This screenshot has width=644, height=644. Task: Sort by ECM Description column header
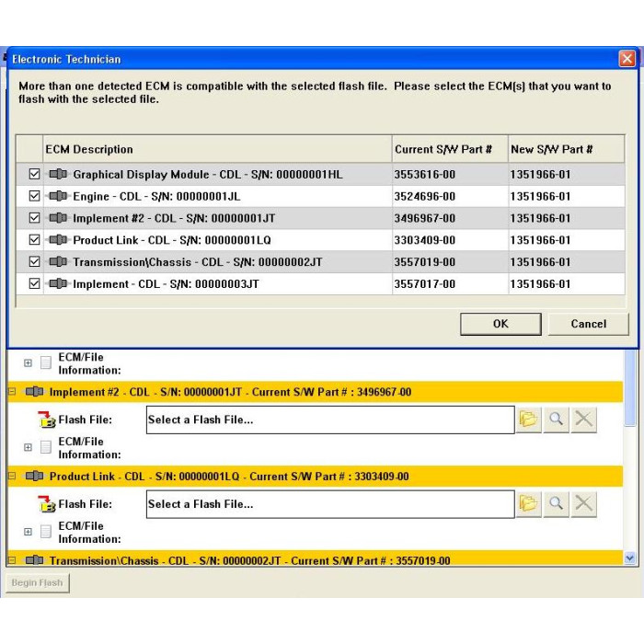click(x=217, y=149)
